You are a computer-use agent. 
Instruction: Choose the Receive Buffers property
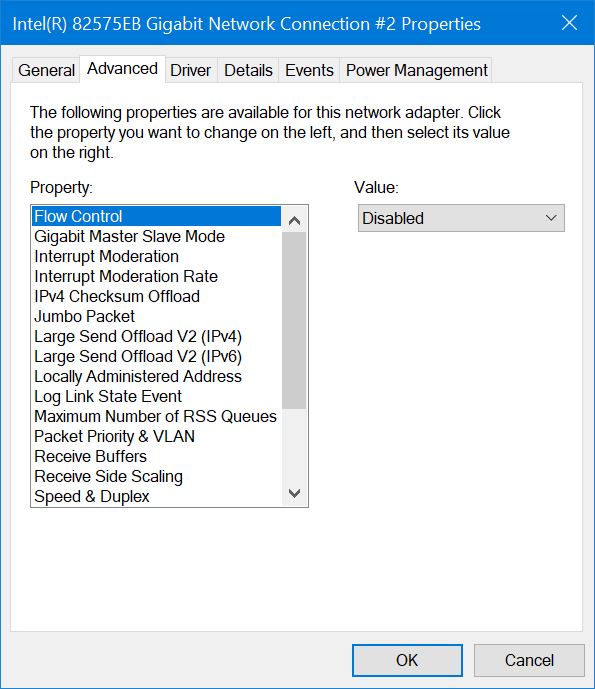click(156, 456)
